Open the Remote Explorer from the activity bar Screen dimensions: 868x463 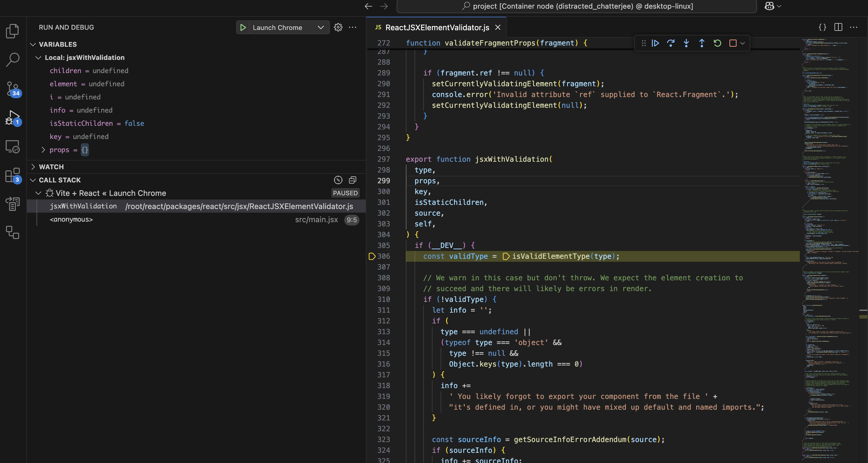(13, 146)
